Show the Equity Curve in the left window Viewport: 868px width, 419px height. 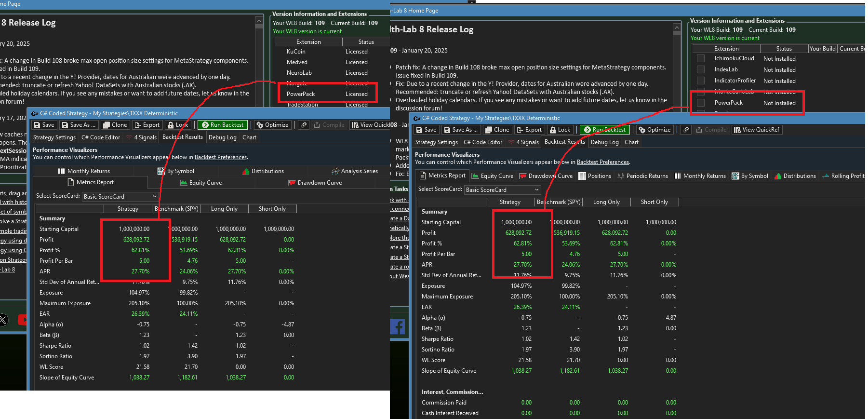click(201, 183)
